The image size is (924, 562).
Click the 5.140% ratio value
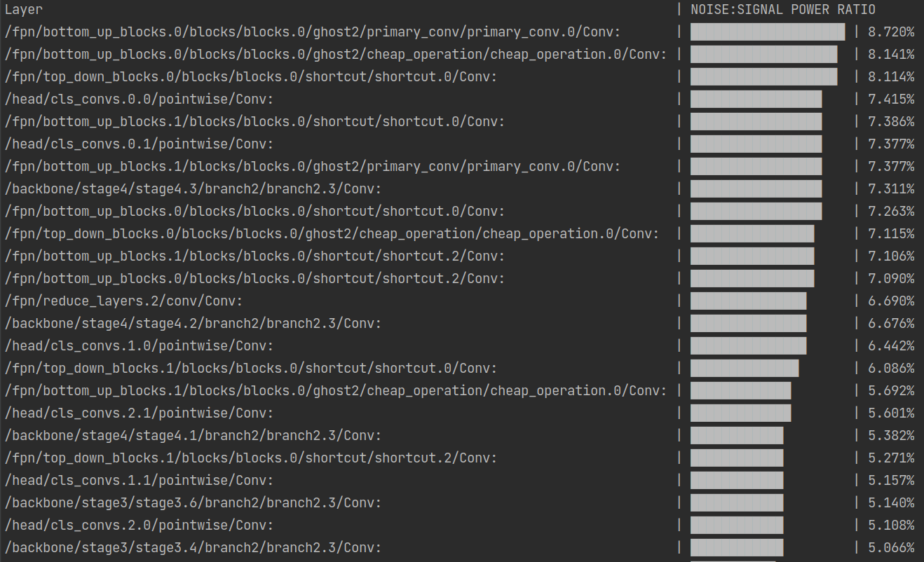[x=891, y=503]
